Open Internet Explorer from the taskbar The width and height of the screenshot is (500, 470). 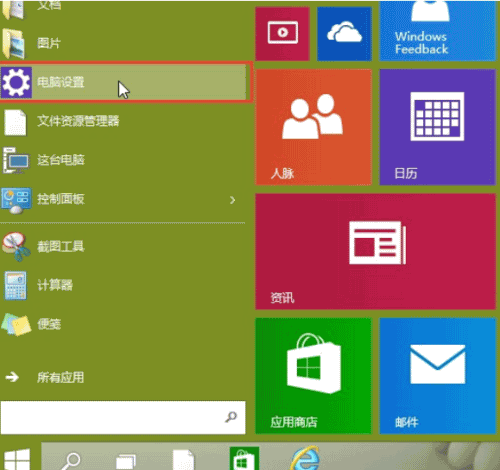click(305, 458)
